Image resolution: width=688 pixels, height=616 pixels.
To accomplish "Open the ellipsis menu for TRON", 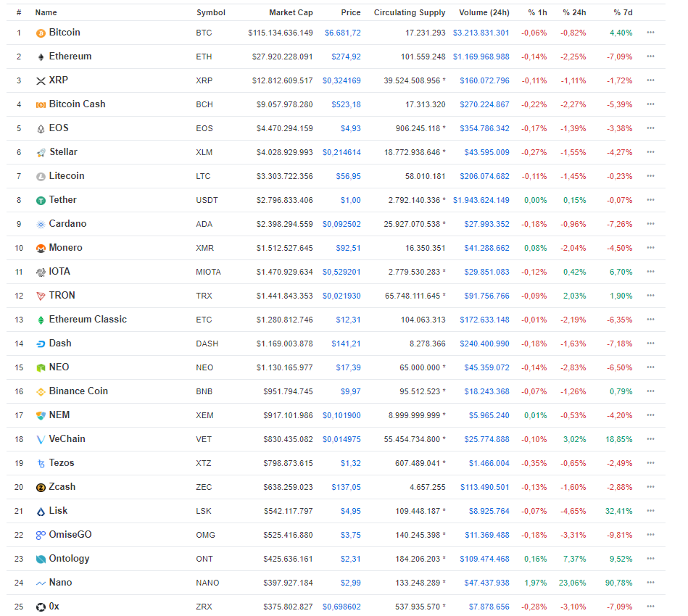I will (651, 295).
